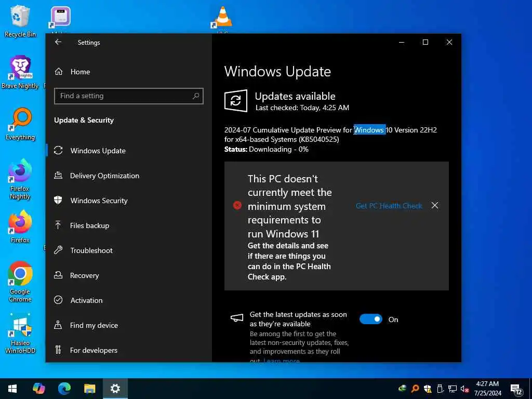Maximize the Settings window

(x=425, y=42)
